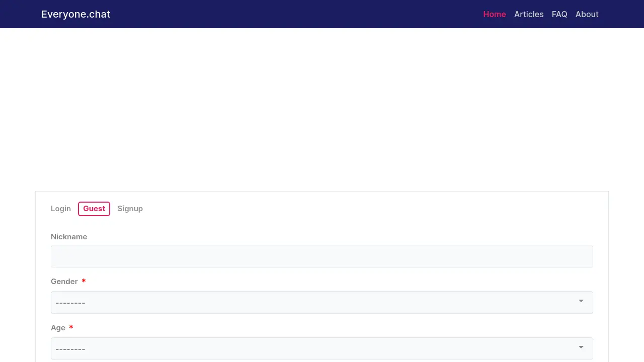Open the Articles page
The image size is (644, 362).
pyautogui.click(x=529, y=14)
